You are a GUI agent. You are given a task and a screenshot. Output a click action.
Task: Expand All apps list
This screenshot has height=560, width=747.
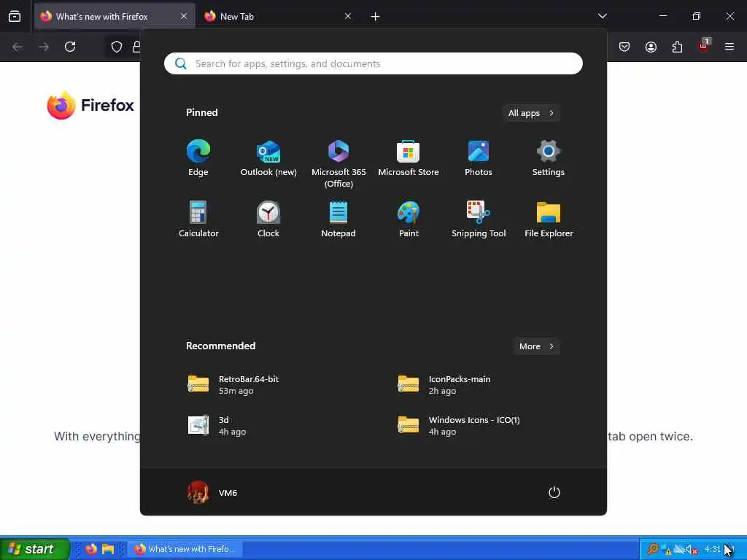point(531,113)
